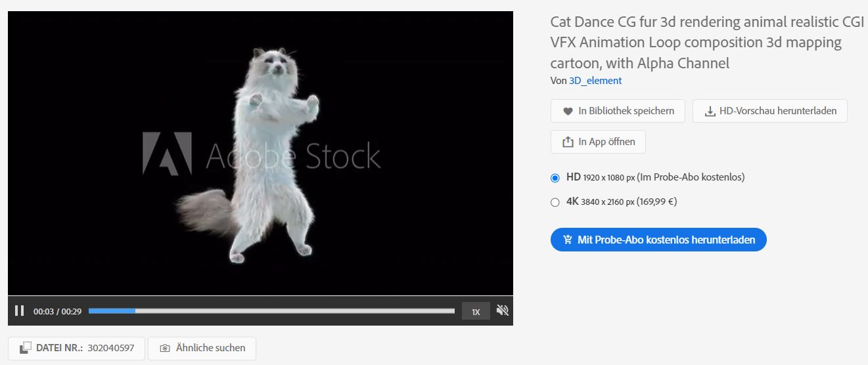Unmute the video using the speaker icon
The width and height of the screenshot is (868, 365).
pos(503,311)
